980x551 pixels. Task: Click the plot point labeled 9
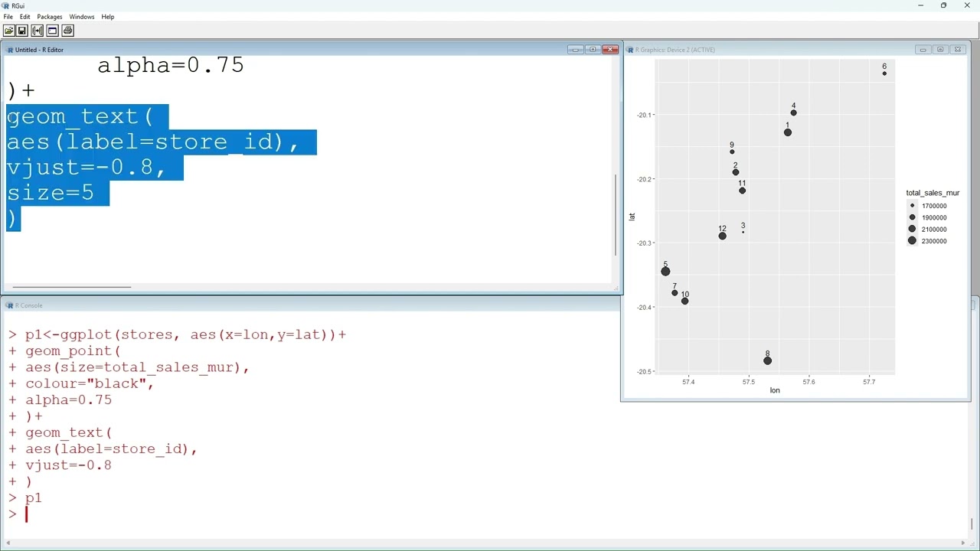pos(732,152)
